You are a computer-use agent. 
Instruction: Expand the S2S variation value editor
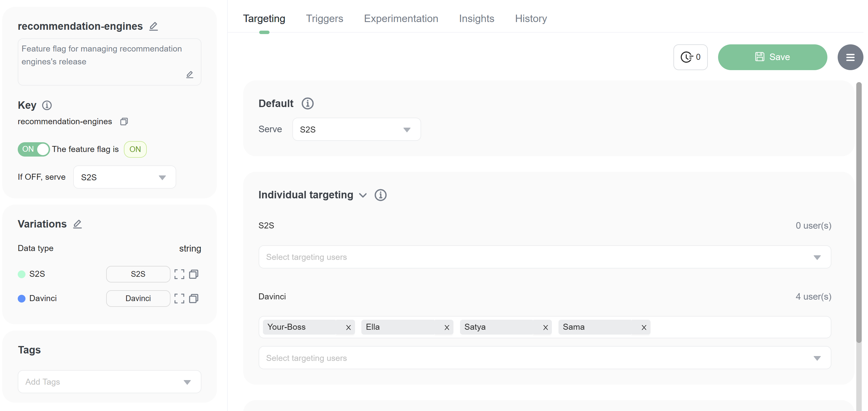point(179,274)
